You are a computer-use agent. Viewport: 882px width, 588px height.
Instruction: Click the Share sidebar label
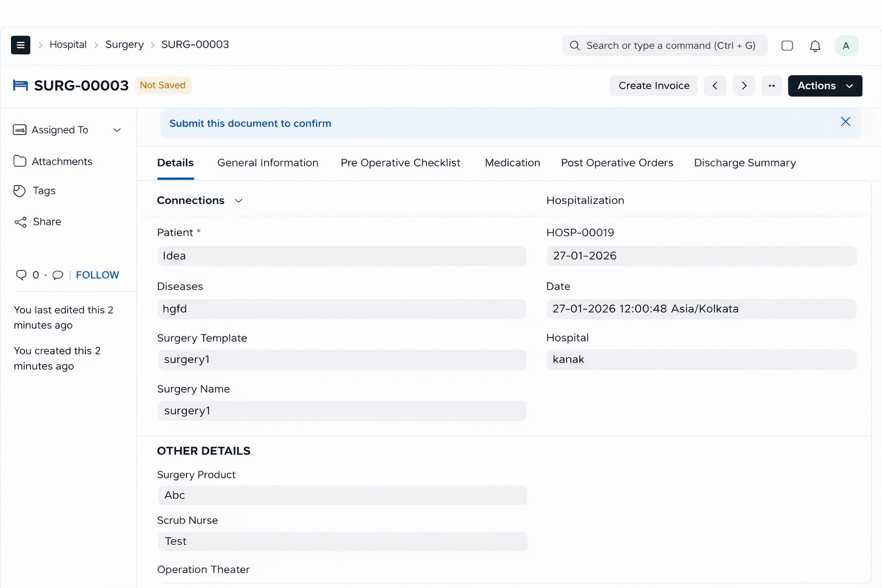point(47,222)
